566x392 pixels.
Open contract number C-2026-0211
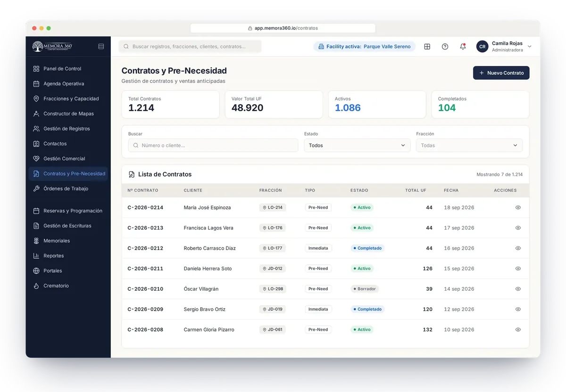click(145, 269)
